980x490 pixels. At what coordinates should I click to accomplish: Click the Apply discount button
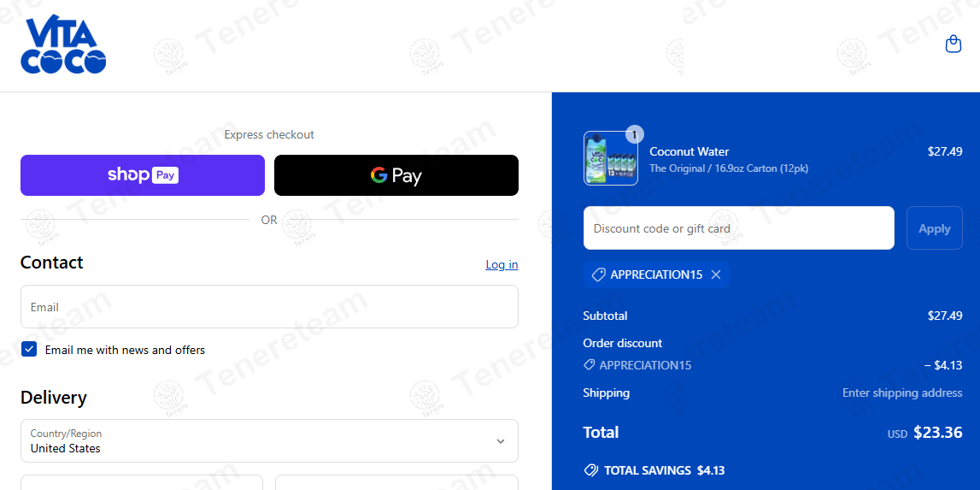(x=935, y=228)
